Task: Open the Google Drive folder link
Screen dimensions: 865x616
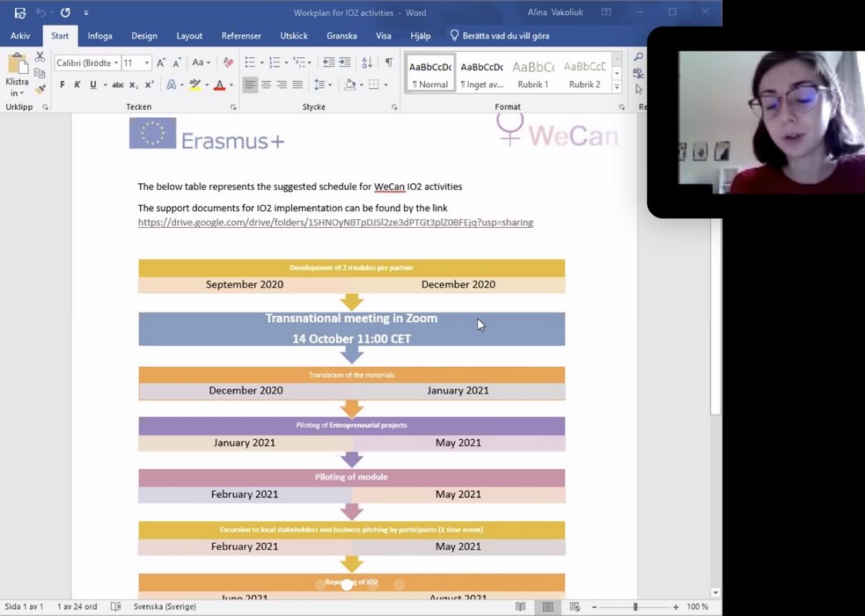Action: click(335, 223)
